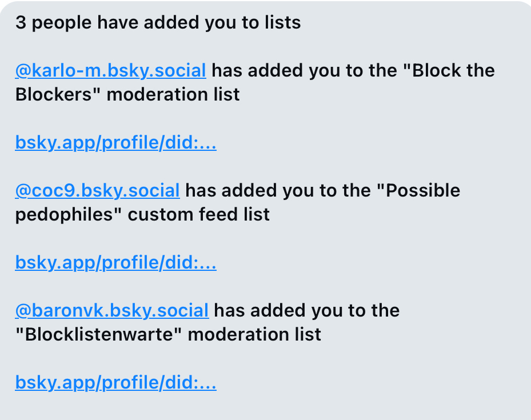The width and height of the screenshot is (531, 420).
Task: Click "moderation list" text after Blocklistenwarte
Action: coord(254,335)
